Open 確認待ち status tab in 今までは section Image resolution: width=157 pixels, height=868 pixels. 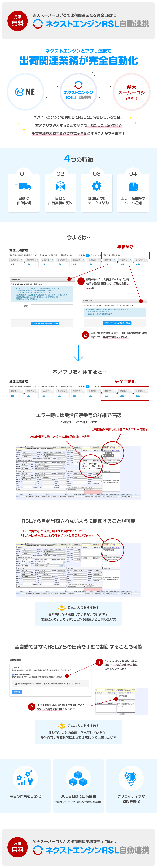30,260
